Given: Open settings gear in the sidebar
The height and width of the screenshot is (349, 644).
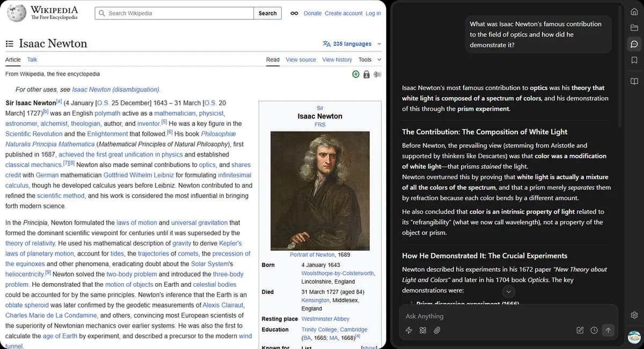Looking at the screenshot, I should [634, 315].
